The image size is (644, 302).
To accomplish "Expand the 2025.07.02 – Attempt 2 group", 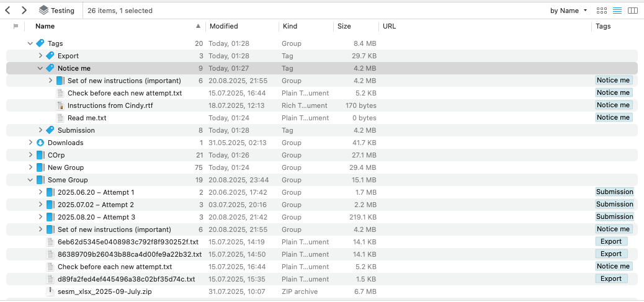I will 40,205.
